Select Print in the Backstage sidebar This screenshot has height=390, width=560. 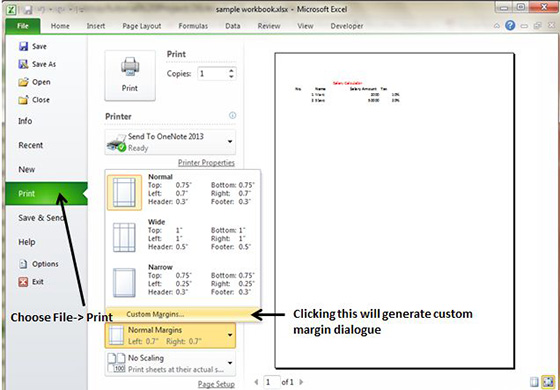pyautogui.click(x=46, y=194)
